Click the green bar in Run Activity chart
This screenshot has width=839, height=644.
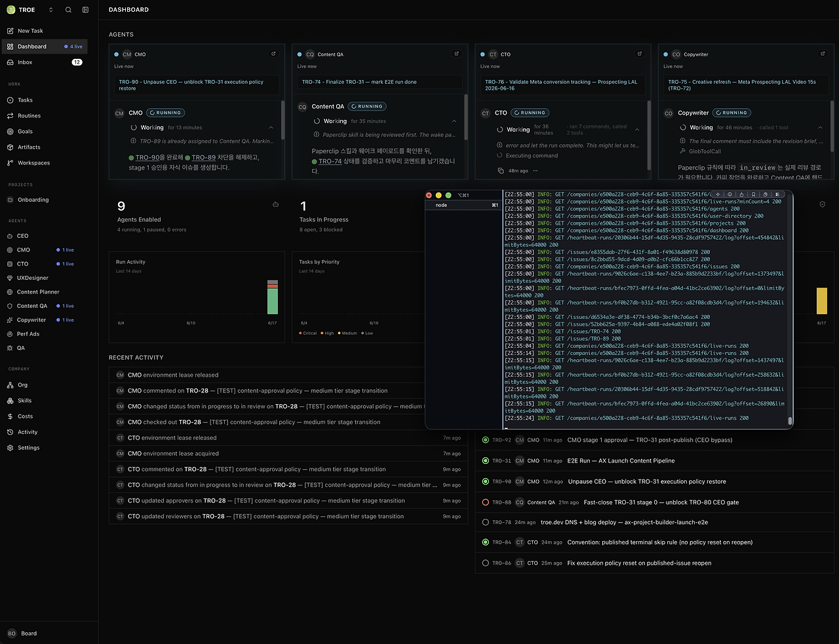[x=273, y=301]
